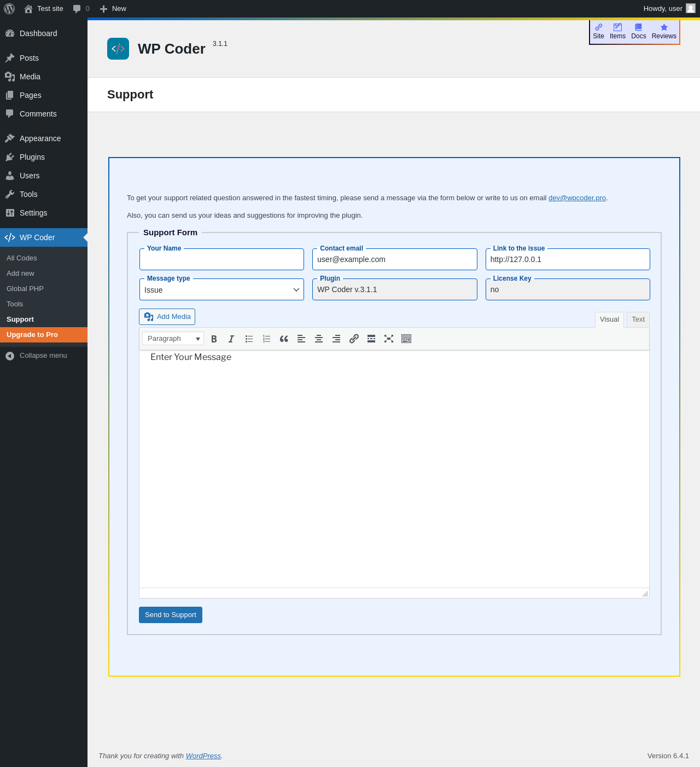
Task: Click the Version 6.4.1 footer text
Action: (668, 756)
